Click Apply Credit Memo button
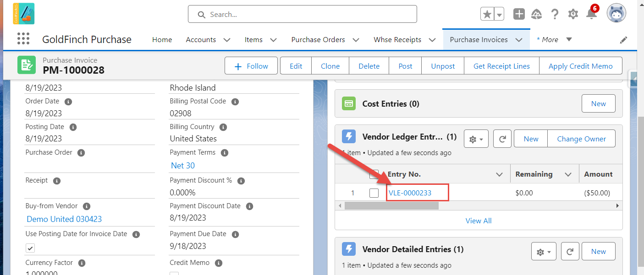 click(581, 66)
